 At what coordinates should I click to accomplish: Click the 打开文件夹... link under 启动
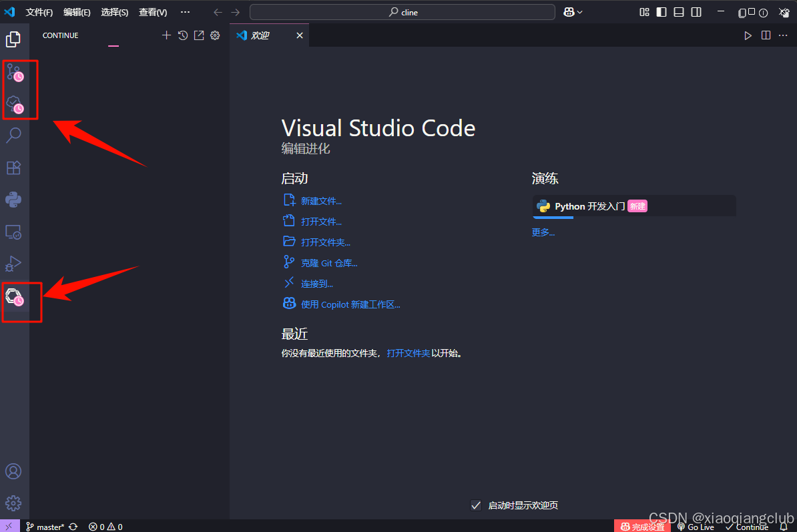click(x=325, y=242)
